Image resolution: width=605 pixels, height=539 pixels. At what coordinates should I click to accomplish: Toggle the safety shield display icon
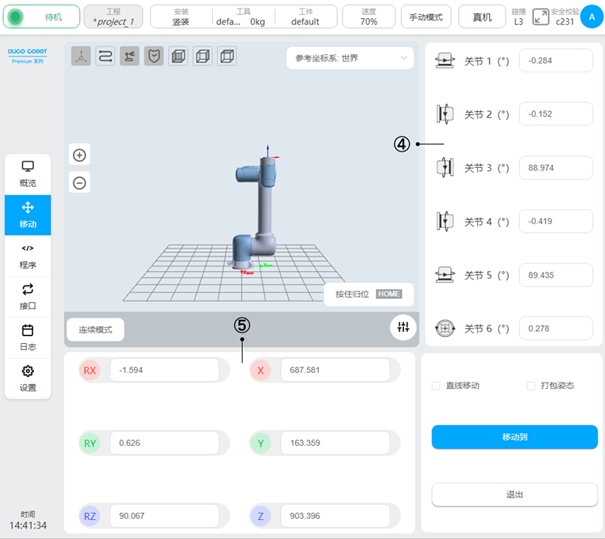(154, 57)
